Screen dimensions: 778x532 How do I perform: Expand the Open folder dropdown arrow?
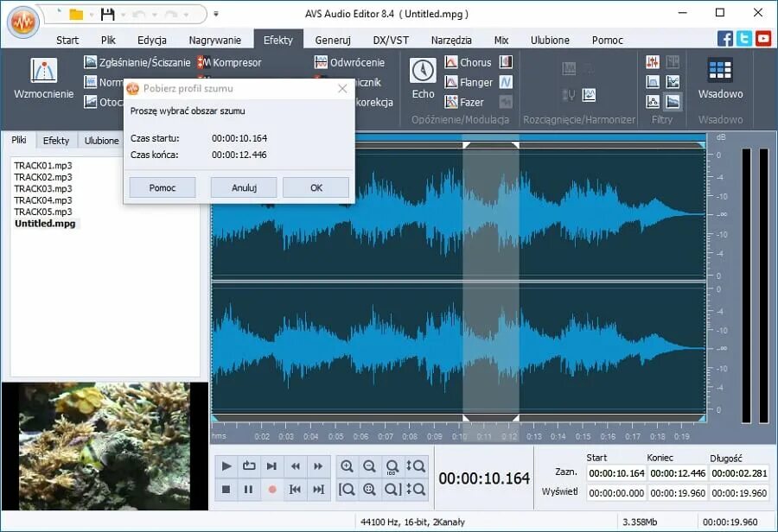92,15
